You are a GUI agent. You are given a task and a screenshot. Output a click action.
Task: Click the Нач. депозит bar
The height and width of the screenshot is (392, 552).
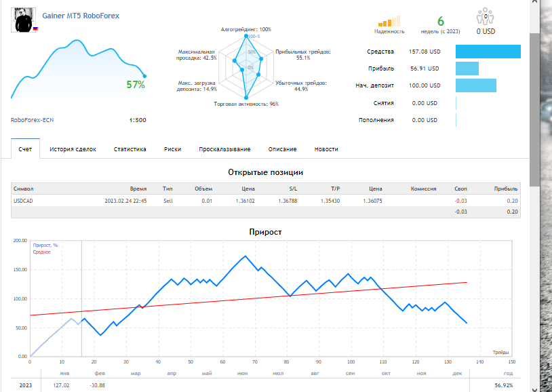point(476,85)
